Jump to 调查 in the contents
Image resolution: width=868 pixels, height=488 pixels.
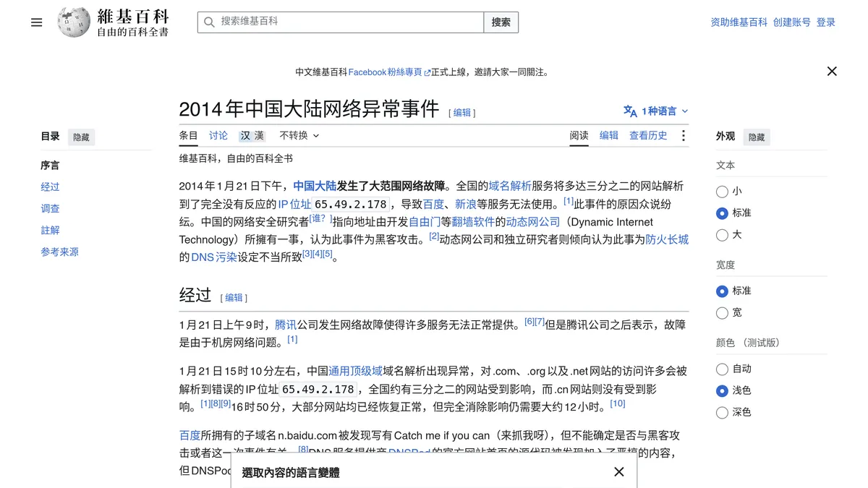tap(50, 209)
